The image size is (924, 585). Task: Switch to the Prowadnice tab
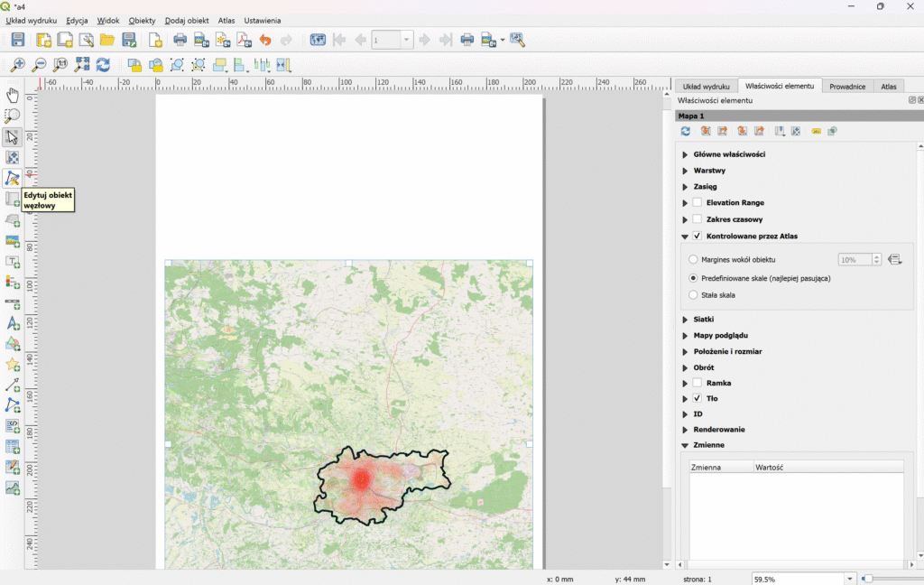coord(847,87)
